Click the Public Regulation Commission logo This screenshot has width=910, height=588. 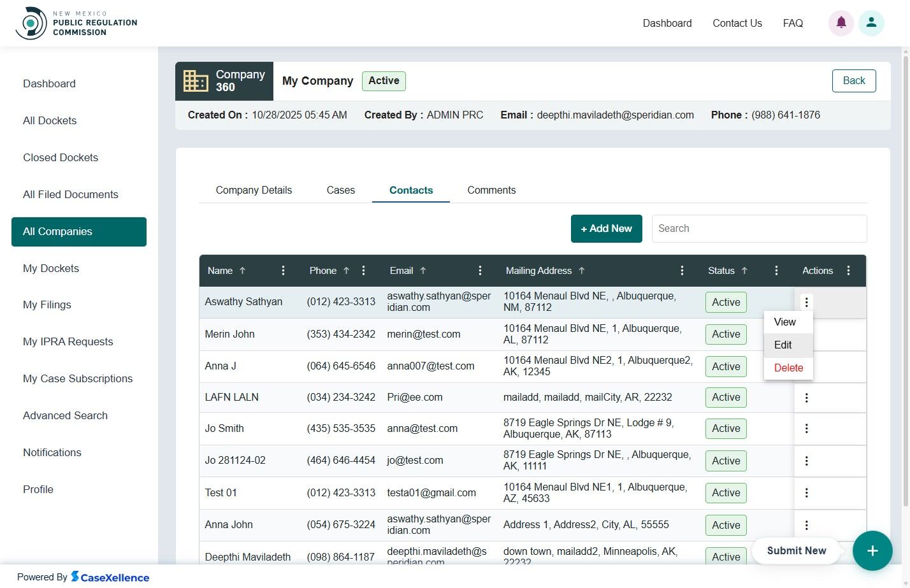point(76,24)
